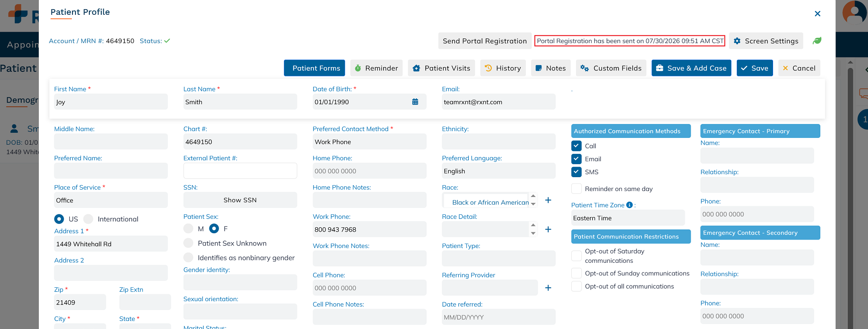868x329 pixels.
Task: Open the Patient Type dropdown
Action: click(x=498, y=258)
